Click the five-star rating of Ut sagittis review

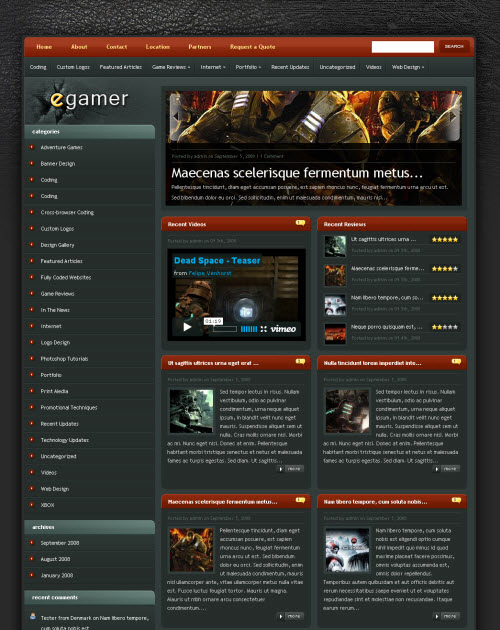pyautogui.click(x=445, y=239)
